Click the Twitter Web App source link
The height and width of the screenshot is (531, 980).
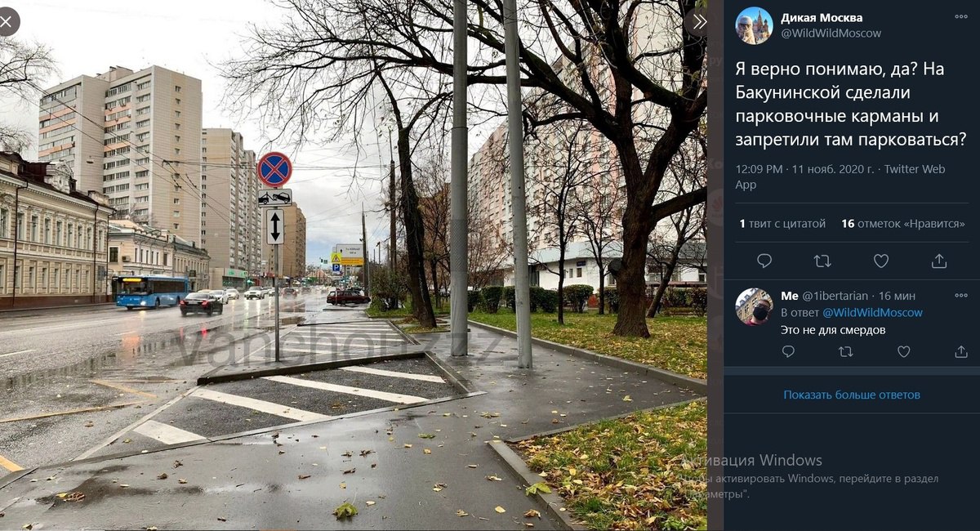(x=840, y=176)
